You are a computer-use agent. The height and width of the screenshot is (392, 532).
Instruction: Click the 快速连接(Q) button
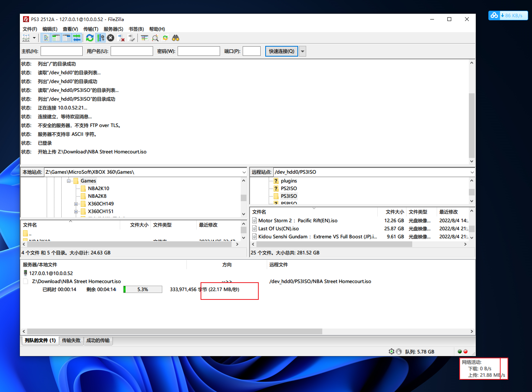click(282, 51)
